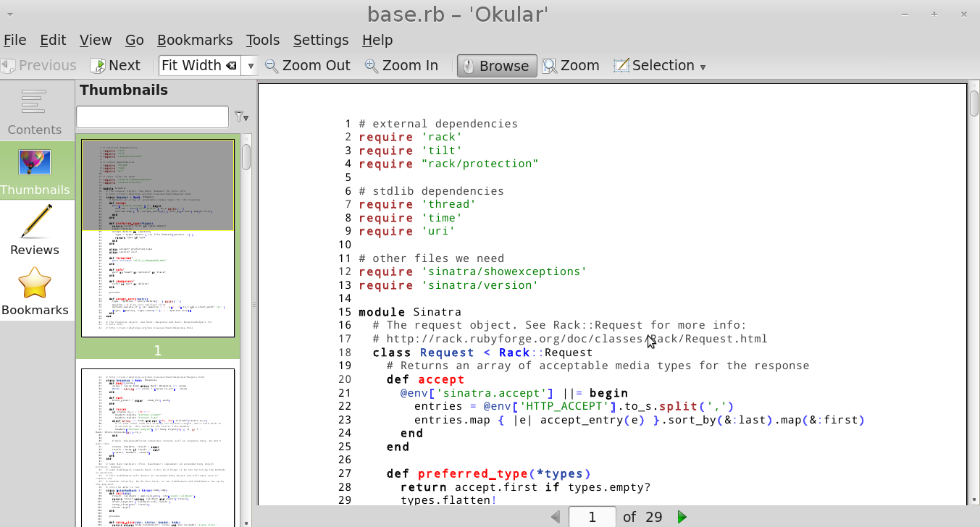The height and width of the screenshot is (527, 980).
Task: Open the thumbnail filter options dropdown
Action: (241, 117)
